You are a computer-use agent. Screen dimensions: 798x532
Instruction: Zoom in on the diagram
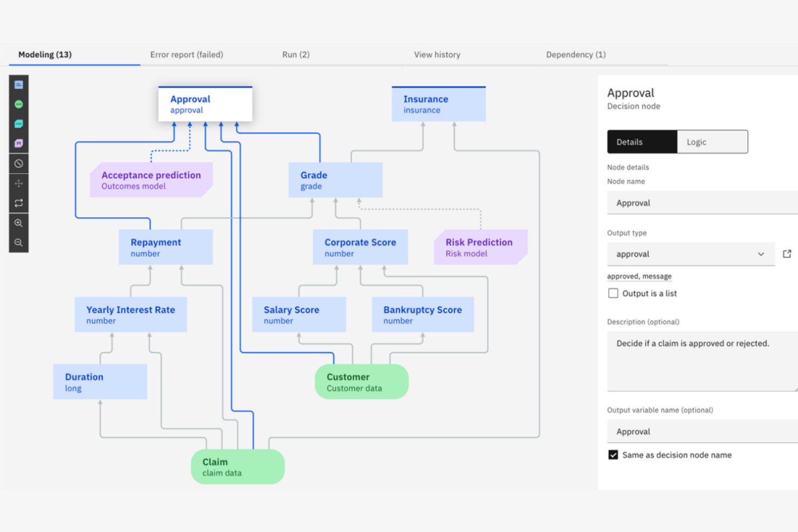point(19,223)
